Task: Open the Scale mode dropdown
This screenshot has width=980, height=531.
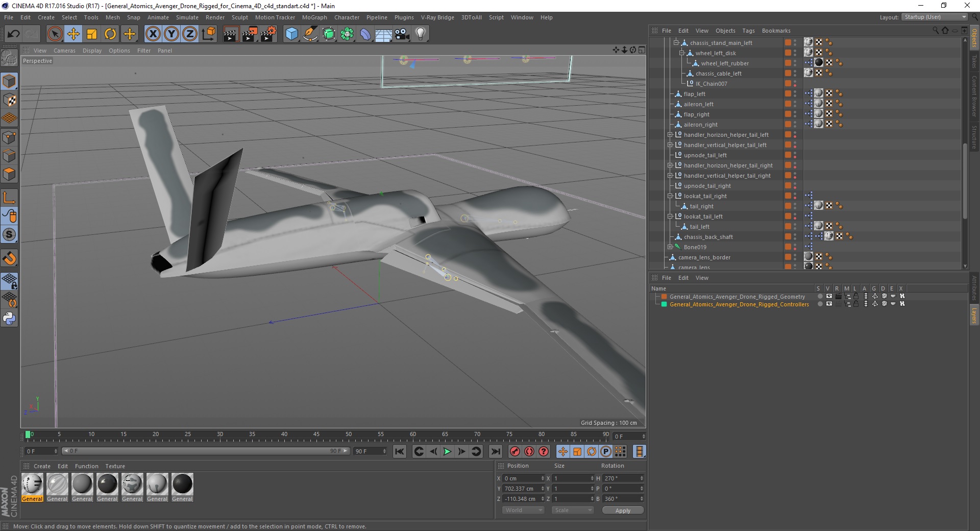Action: click(x=573, y=510)
